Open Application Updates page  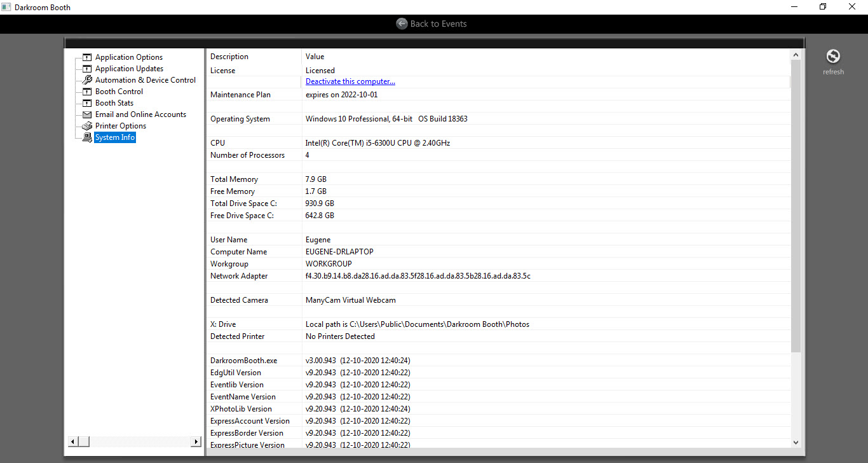[x=129, y=69]
